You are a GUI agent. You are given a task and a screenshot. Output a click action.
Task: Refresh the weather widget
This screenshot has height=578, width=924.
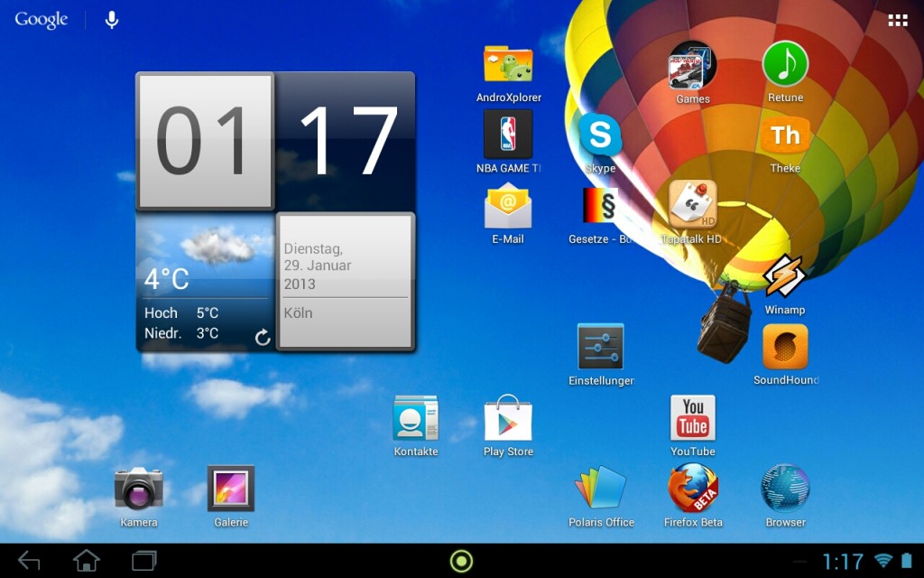click(263, 338)
